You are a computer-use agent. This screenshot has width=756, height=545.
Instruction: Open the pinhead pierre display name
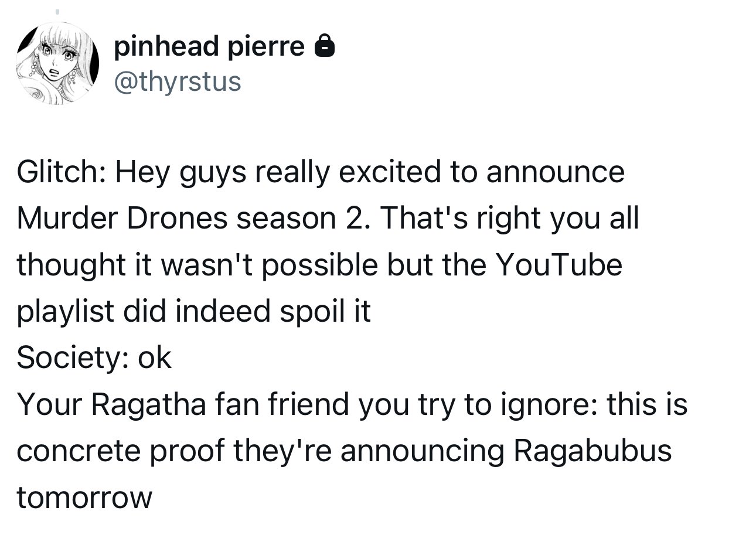(x=209, y=46)
